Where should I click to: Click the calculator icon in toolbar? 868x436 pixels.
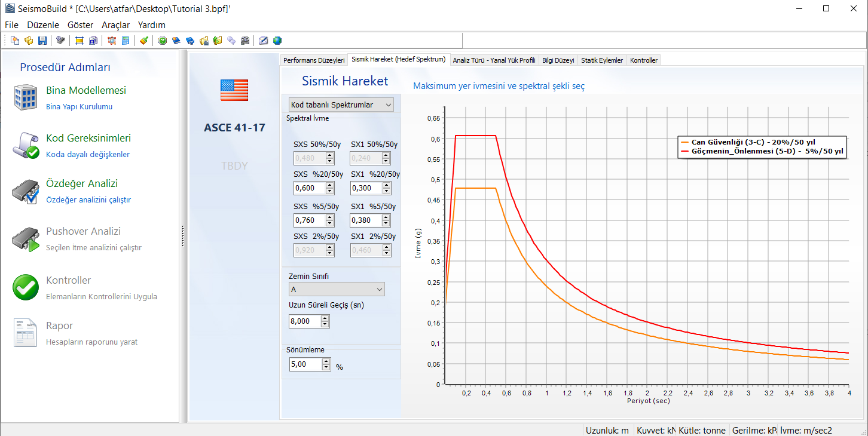tap(126, 41)
